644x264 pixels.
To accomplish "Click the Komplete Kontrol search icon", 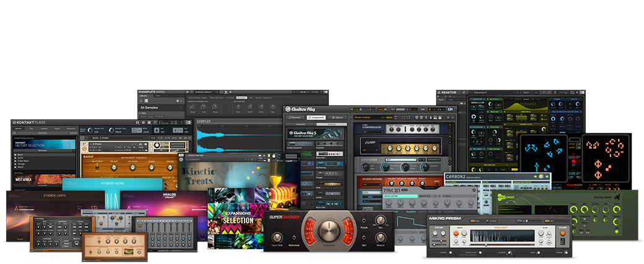I will (187, 92).
